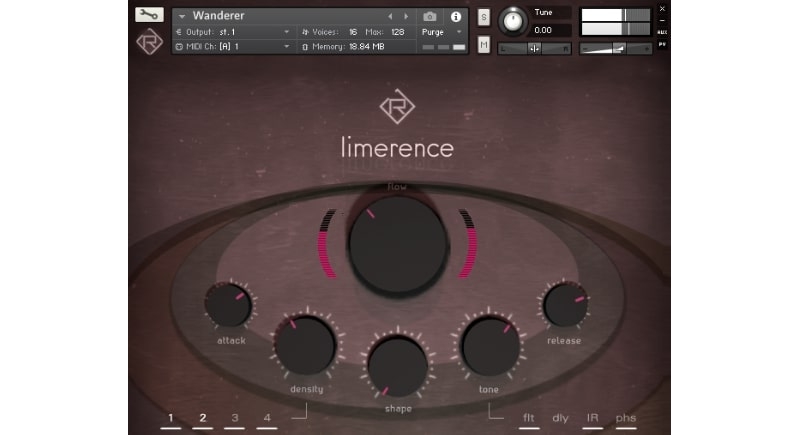
Task: Click the right pink flow meter arc
Action: (467, 244)
